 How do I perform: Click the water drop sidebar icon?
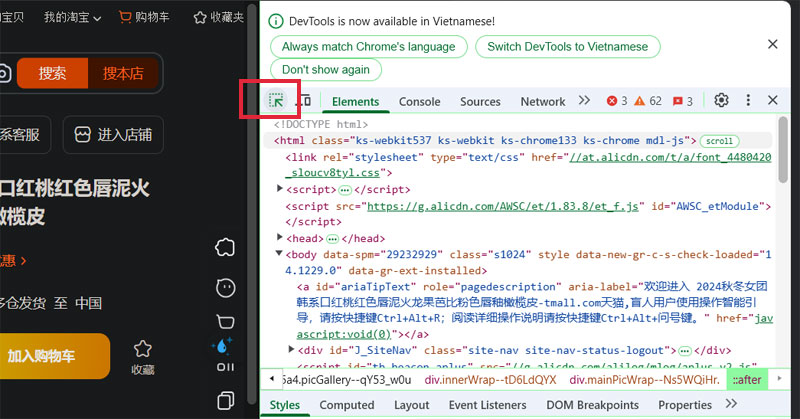(x=222, y=346)
